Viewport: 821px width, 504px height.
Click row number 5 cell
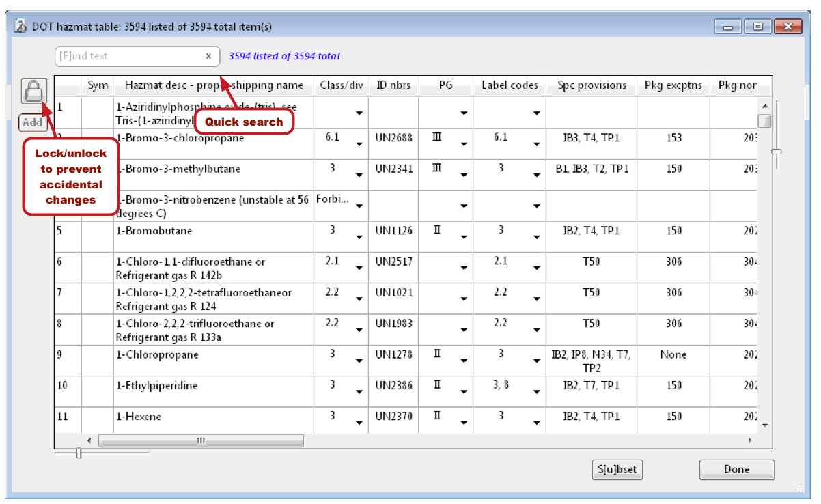(x=68, y=237)
